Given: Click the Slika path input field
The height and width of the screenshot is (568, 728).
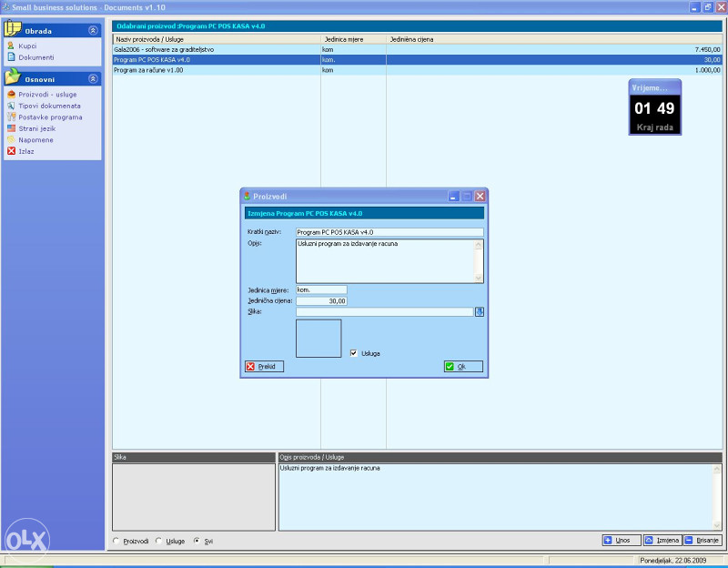Looking at the screenshot, I should [x=384, y=312].
